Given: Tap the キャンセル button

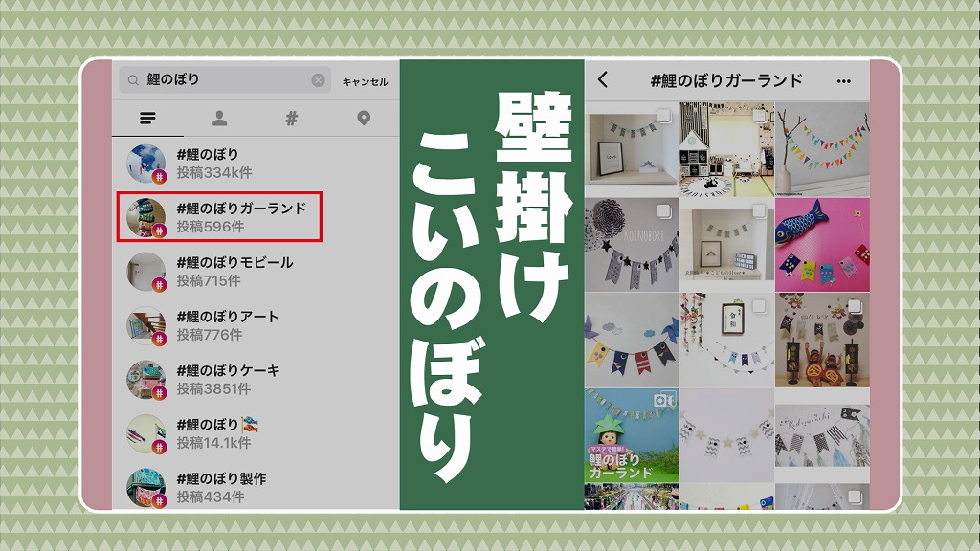Looking at the screenshot, I should click(x=365, y=82).
